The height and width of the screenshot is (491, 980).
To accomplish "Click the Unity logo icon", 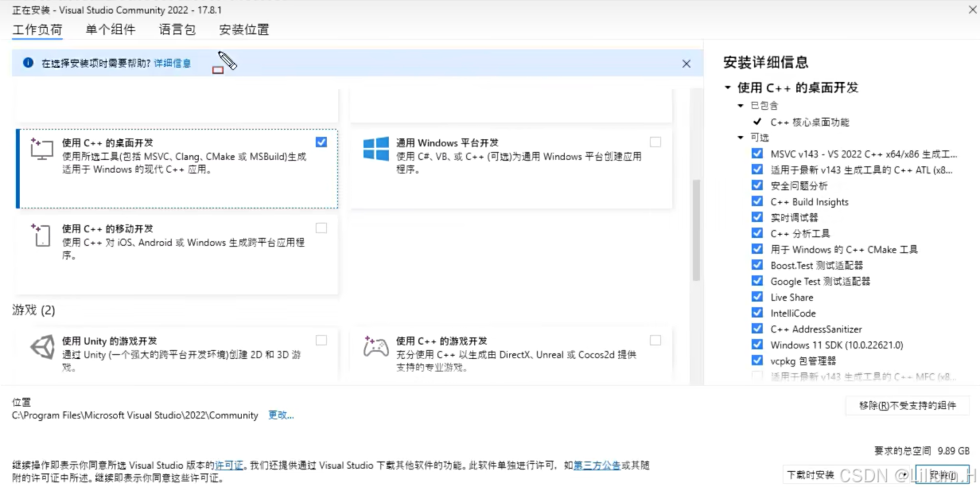I will pyautogui.click(x=41, y=347).
